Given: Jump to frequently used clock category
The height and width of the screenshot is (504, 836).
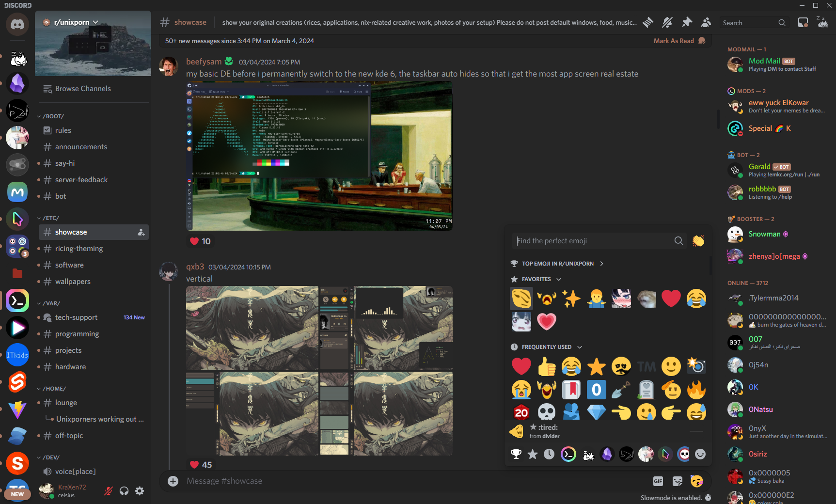Looking at the screenshot, I should 549,454.
